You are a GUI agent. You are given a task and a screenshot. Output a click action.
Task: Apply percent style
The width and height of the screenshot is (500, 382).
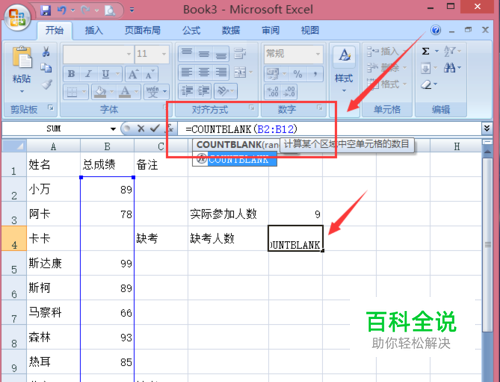click(298, 74)
